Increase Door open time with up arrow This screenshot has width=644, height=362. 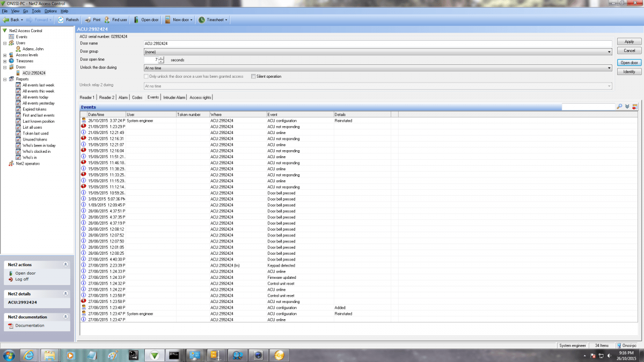pyautogui.click(x=161, y=58)
